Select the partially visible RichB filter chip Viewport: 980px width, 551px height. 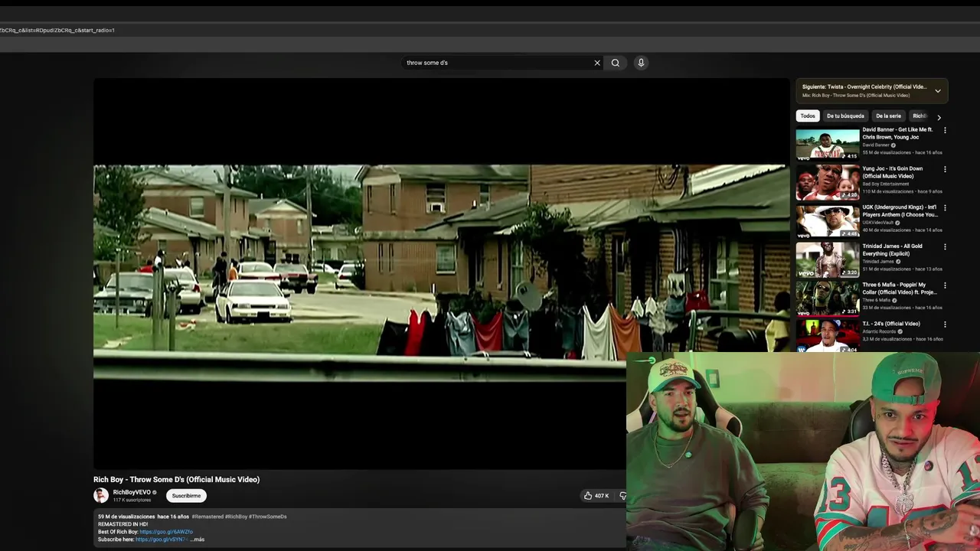[x=920, y=116]
